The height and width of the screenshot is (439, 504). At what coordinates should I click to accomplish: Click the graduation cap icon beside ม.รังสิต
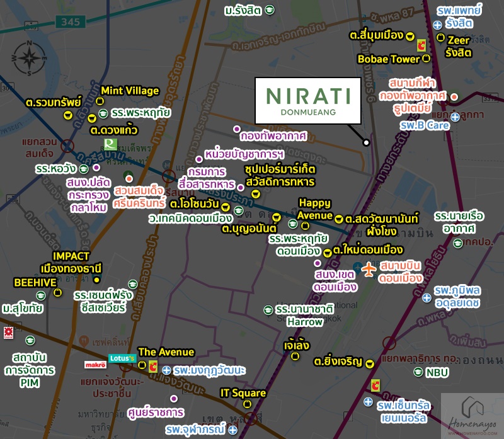[x=270, y=10]
